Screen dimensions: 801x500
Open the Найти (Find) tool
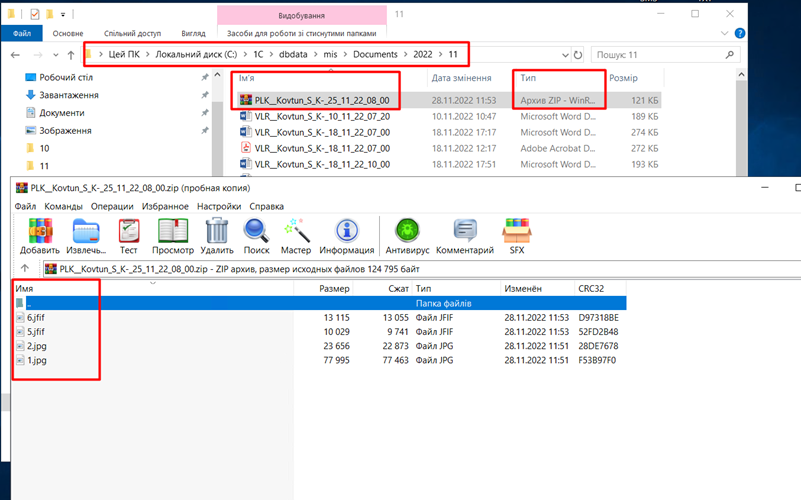[x=257, y=236]
